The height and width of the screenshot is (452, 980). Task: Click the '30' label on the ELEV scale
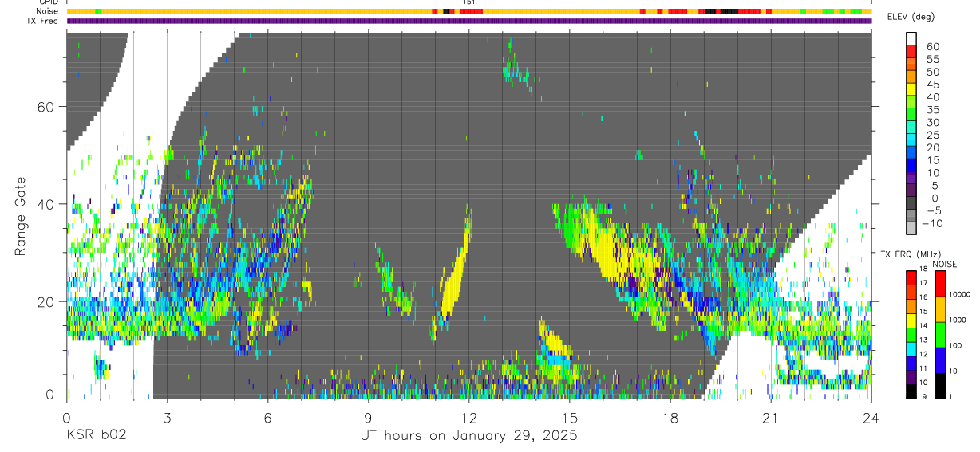pos(933,122)
